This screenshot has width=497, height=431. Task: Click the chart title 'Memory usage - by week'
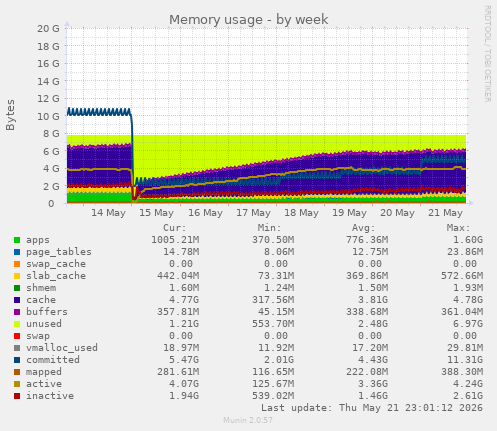click(249, 20)
